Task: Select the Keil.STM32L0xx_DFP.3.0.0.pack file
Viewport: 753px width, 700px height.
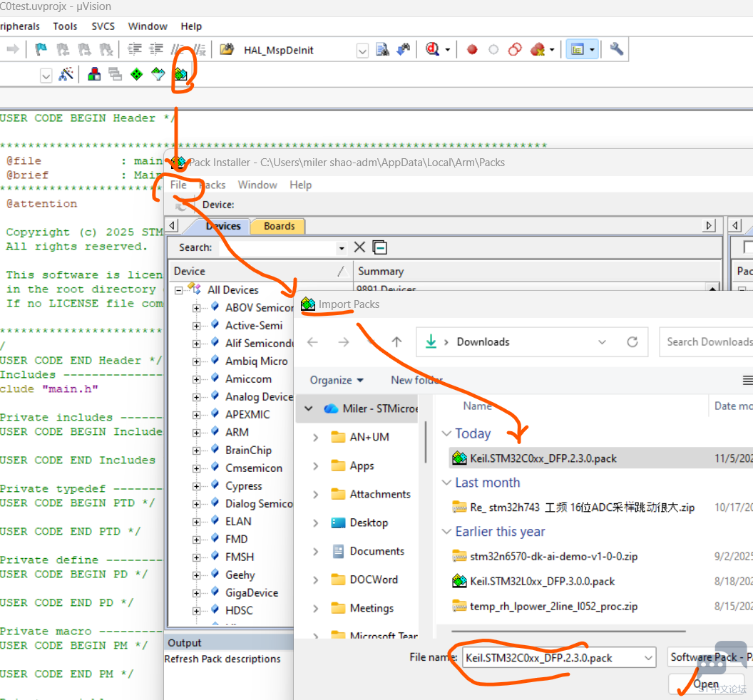Action: pos(542,581)
